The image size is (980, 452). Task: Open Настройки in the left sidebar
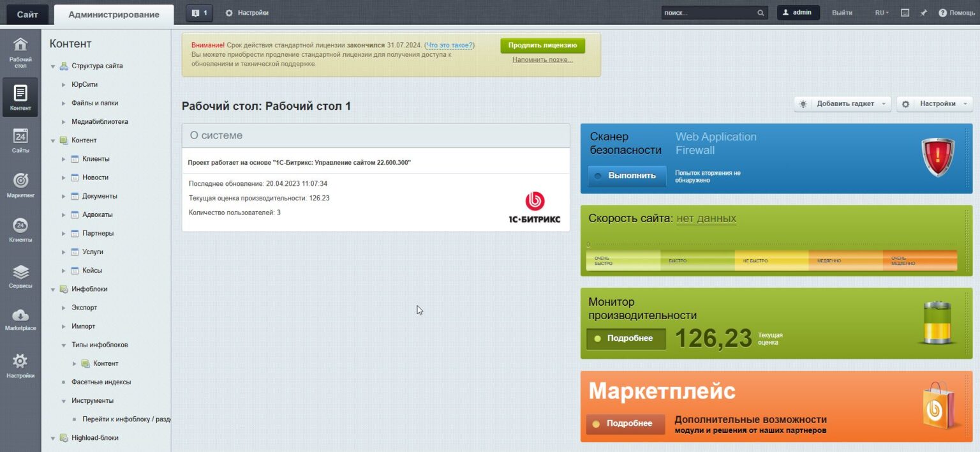20,366
